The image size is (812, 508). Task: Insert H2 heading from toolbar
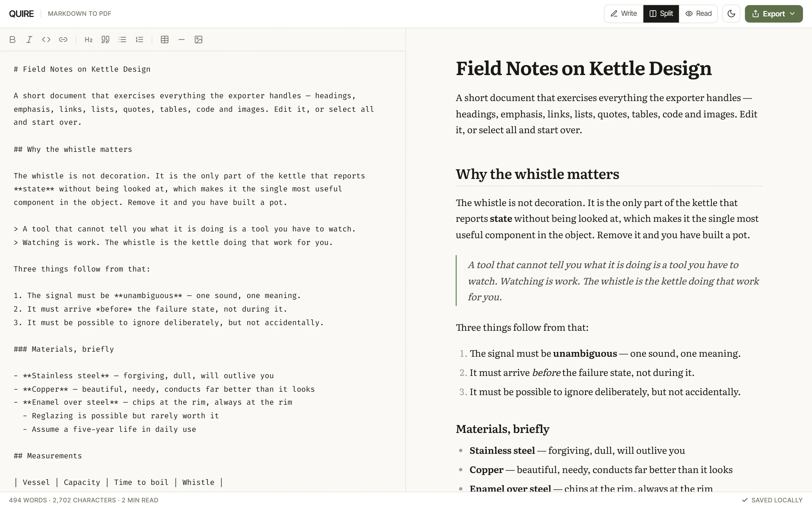pyautogui.click(x=89, y=40)
